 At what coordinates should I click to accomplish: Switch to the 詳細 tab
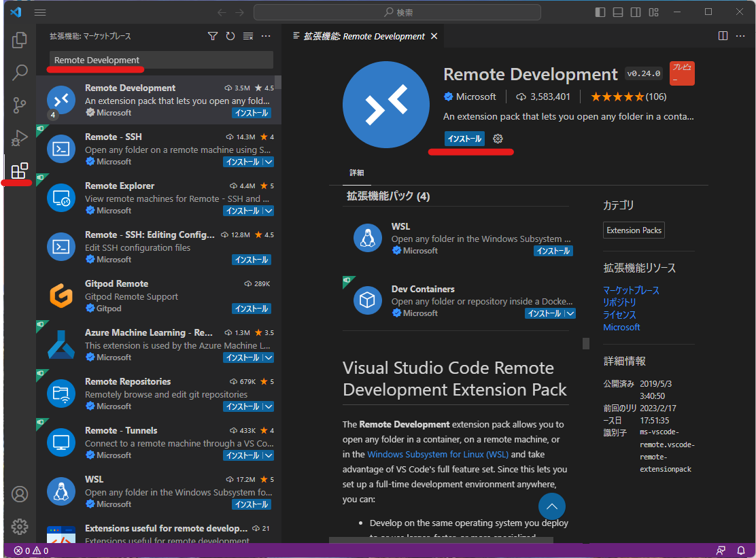(357, 173)
